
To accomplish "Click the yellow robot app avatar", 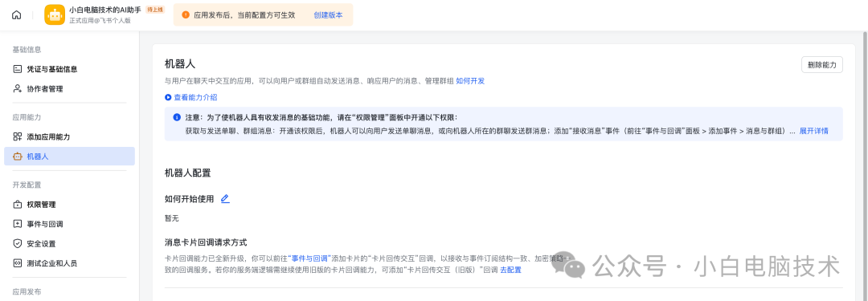I will [x=55, y=14].
